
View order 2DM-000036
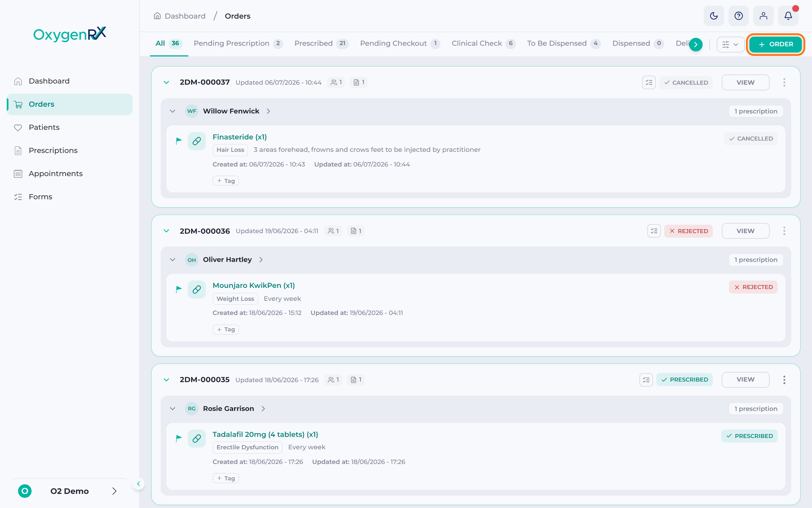click(745, 231)
